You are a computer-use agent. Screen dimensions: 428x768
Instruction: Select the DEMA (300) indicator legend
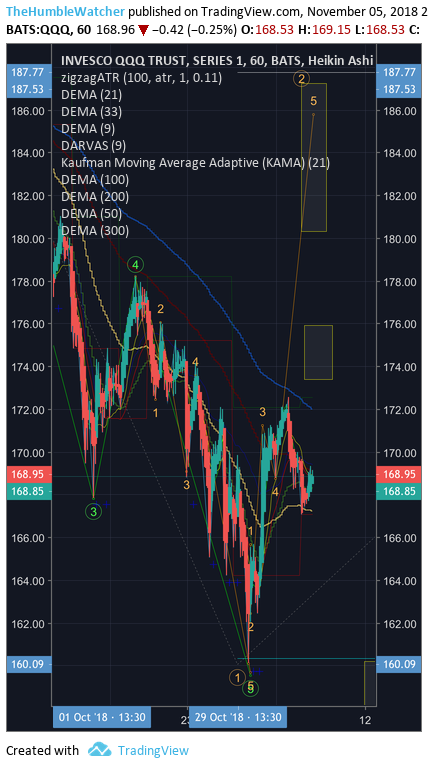(x=95, y=231)
